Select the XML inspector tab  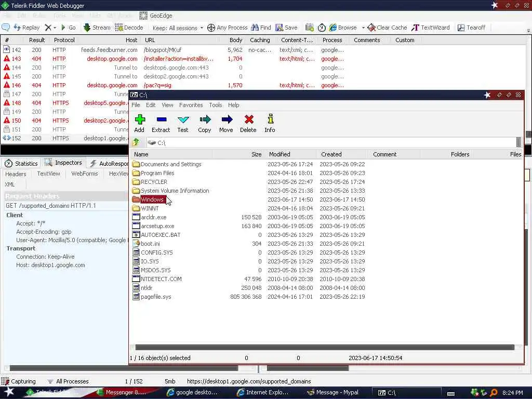(10, 184)
